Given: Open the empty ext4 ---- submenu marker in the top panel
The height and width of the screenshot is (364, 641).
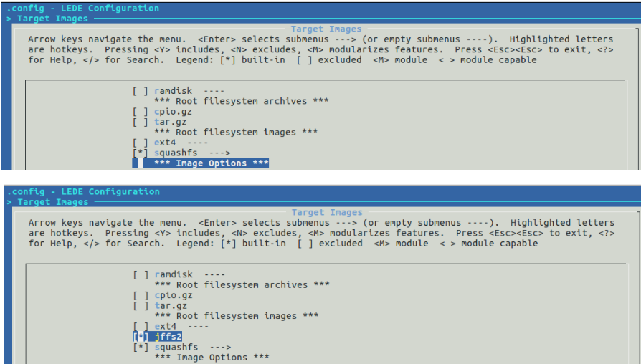Looking at the screenshot, I should (197, 143).
